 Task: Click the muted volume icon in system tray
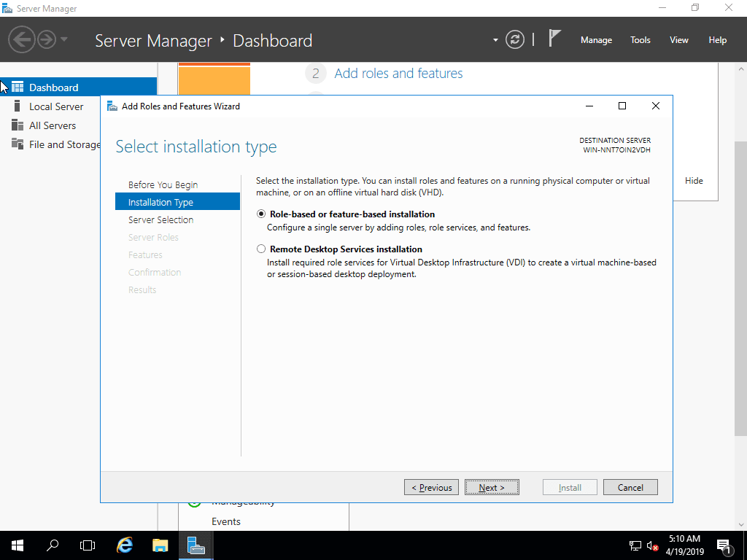tap(652, 545)
